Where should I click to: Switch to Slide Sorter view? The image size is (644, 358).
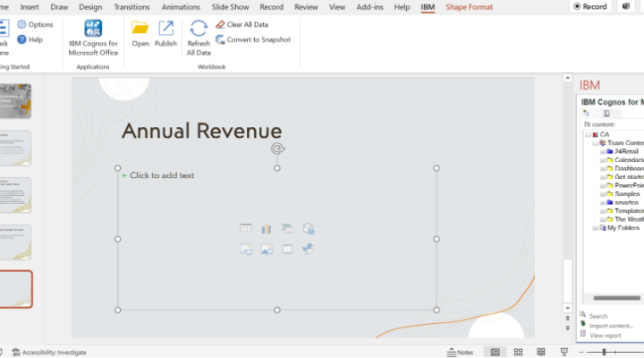(x=518, y=353)
